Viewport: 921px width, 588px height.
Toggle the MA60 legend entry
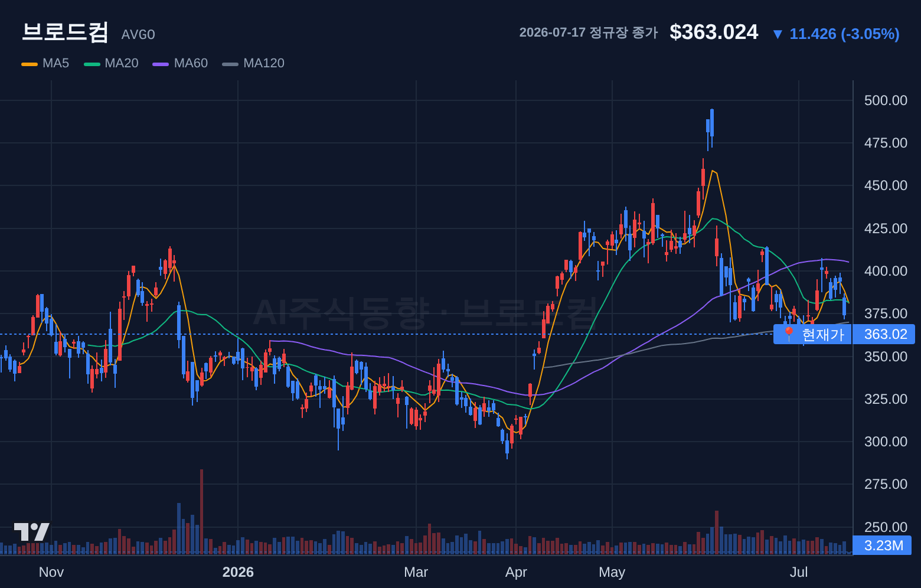click(180, 63)
